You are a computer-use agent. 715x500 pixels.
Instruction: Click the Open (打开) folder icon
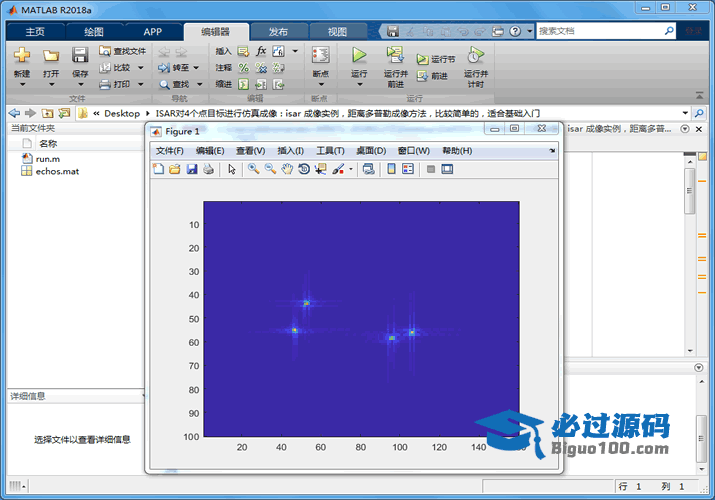(x=51, y=56)
